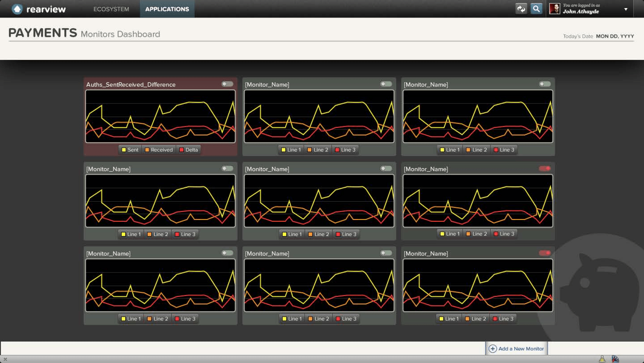Click Line 2 legend on top-row right monitor
This screenshot has width=644, height=363.
476,150
